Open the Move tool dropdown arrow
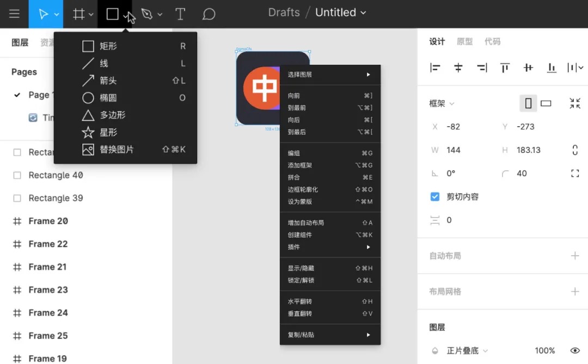The width and height of the screenshot is (588, 364). click(x=54, y=14)
